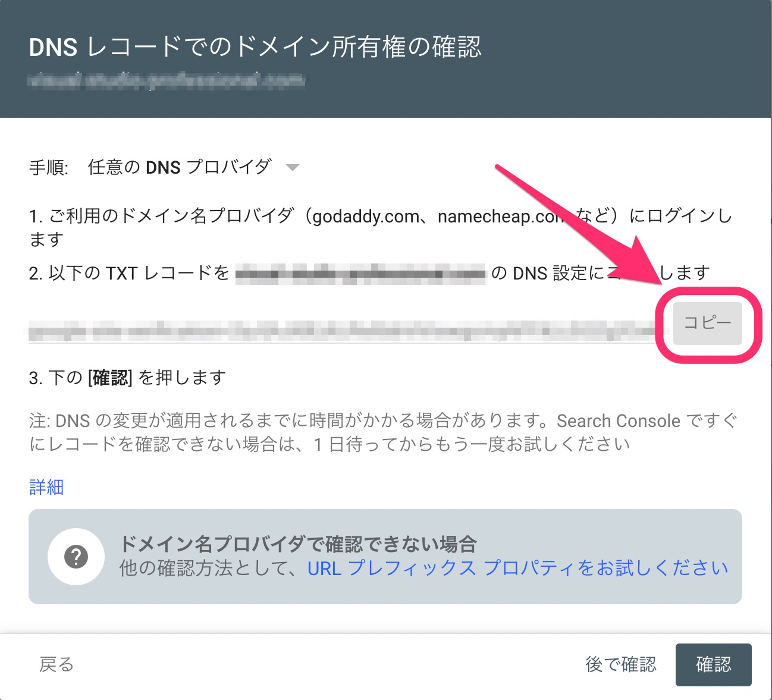Click the 任意の DNS プロバイダ label text
Screen dimensions: 772x700
180,167
